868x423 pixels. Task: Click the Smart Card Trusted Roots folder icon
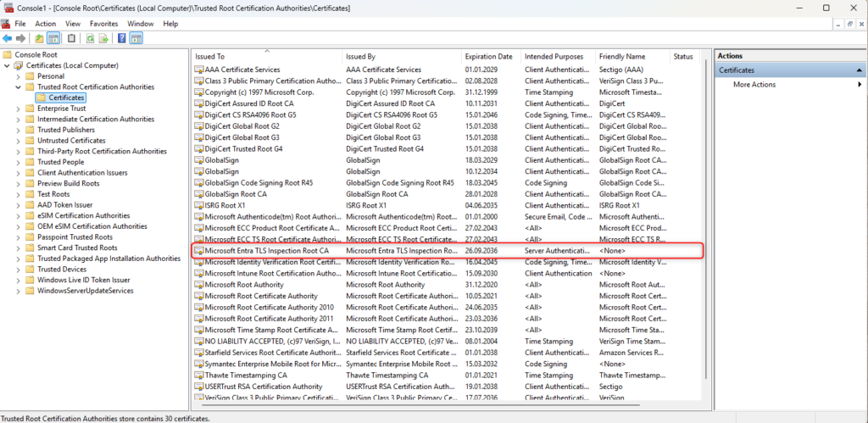coord(30,248)
